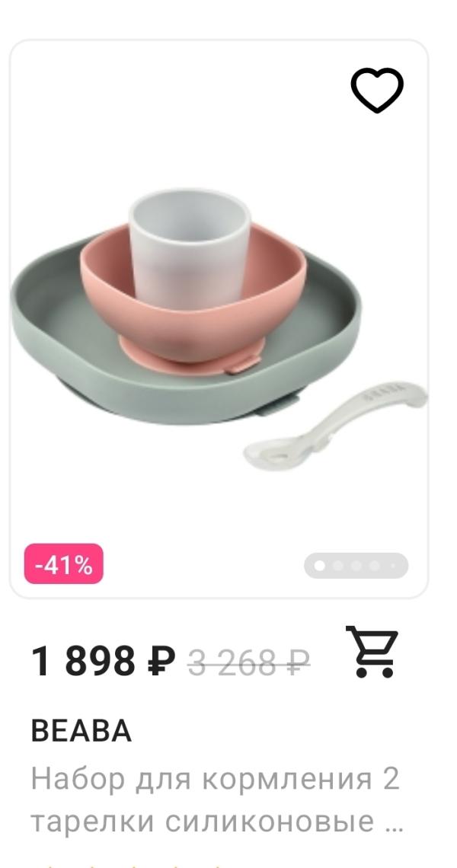Select the tiny fifth carousel dot
This screenshot has width=457, height=868.
[393, 565]
